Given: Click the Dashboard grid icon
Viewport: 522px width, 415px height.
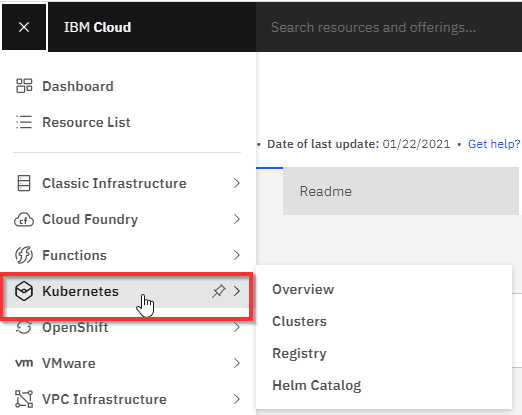Looking at the screenshot, I should point(24,86).
